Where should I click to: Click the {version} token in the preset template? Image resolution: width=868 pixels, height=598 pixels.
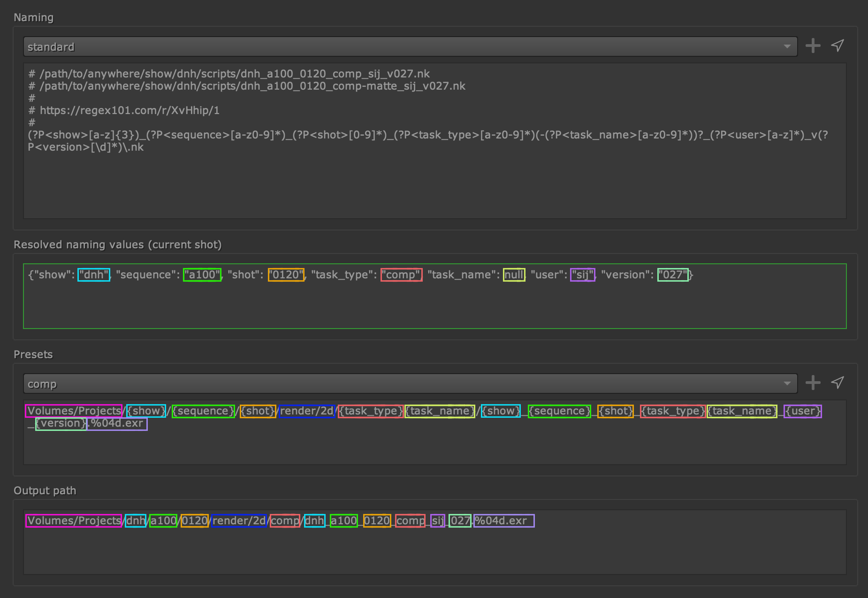(x=61, y=423)
